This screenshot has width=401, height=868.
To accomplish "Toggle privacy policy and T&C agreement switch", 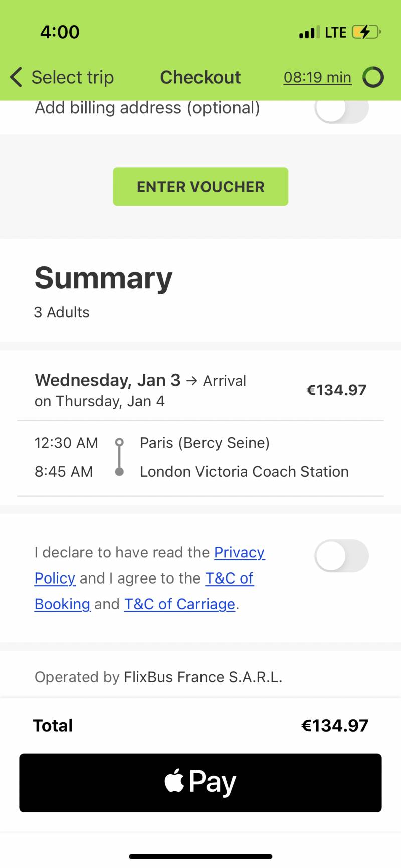I will [x=341, y=556].
